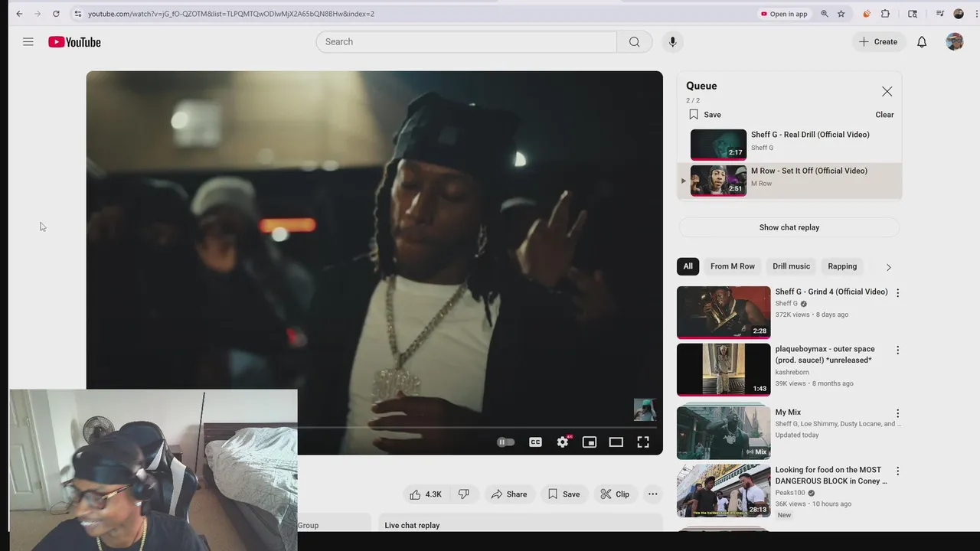980x551 pixels.
Task: Click Show chat replay button
Action: pyautogui.click(x=789, y=227)
